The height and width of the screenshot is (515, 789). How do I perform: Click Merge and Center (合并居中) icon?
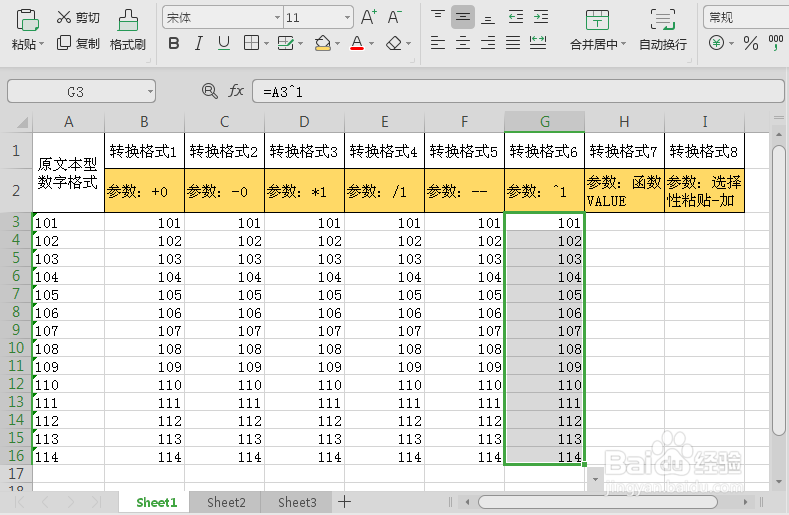tap(597, 20)
